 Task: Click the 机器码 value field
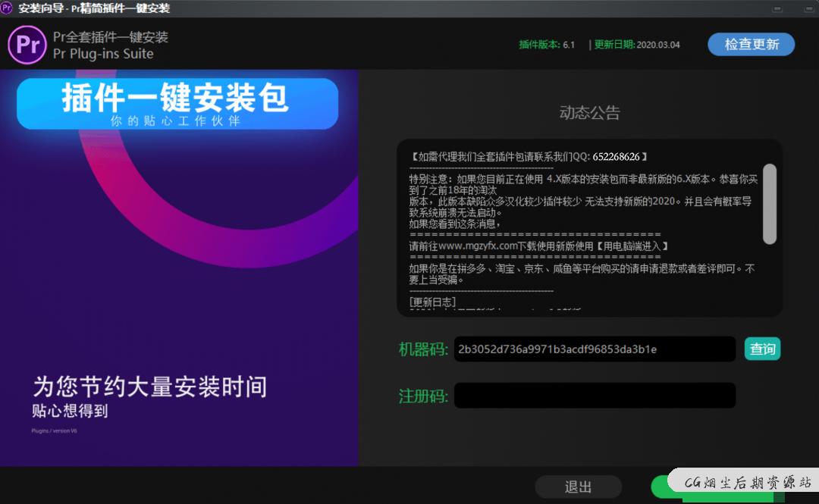pyautogui.click(x=595, y=349)
